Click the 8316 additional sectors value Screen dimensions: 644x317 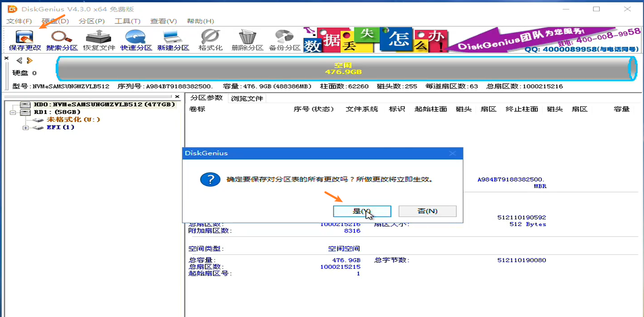click(352, 231)
